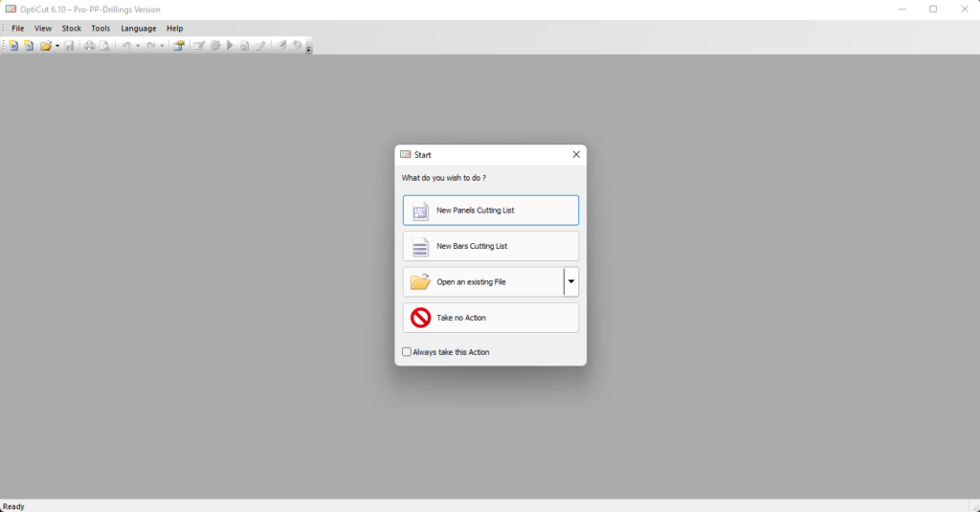Open the View menu

[42, 28]
